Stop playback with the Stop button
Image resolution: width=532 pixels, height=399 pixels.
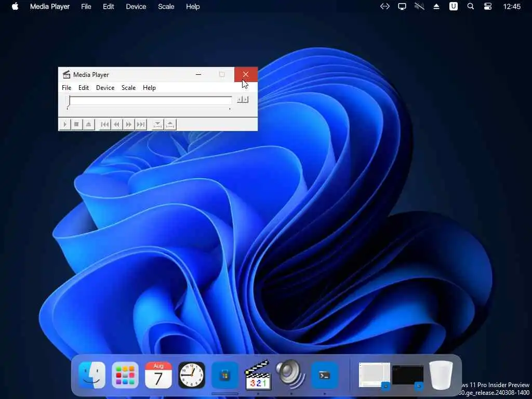tap(77, 125)
